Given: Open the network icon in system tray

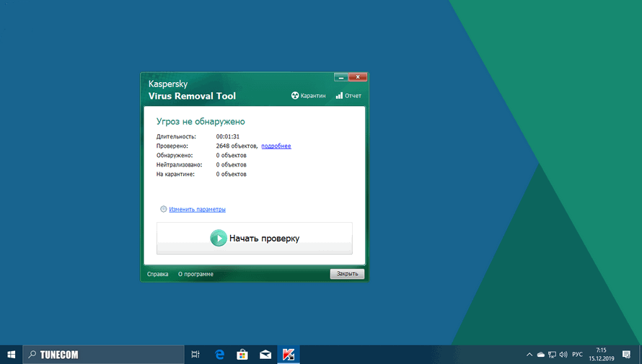Looking at the screenshot, I should pyautogui.click(x=552, y=355).
